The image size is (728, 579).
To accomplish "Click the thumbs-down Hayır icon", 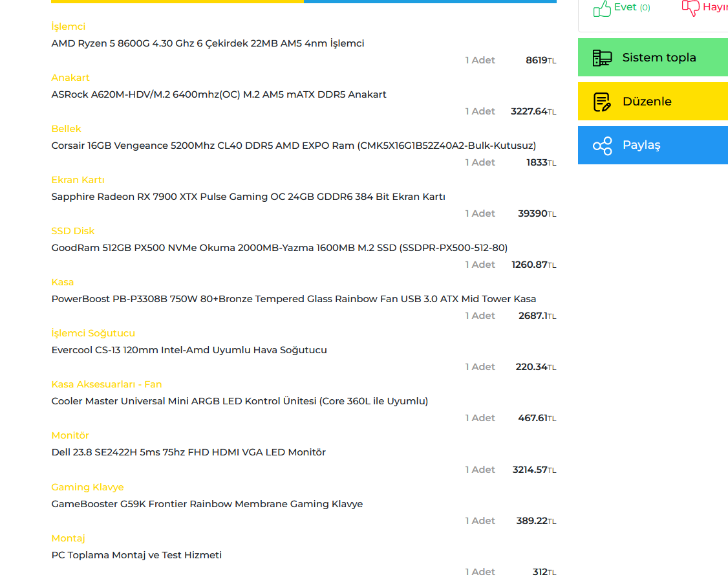I will click(x=691, y=8).
